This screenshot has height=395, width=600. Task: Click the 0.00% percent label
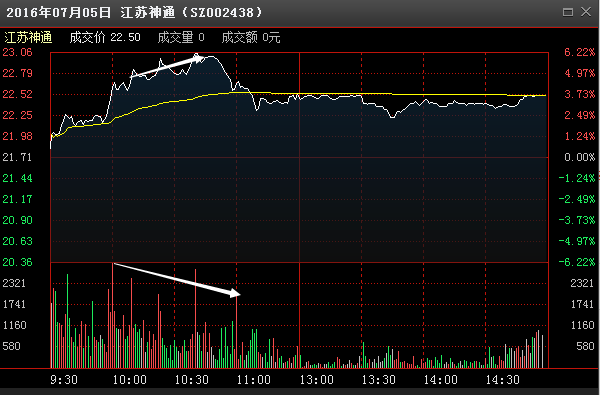click(580, 157)
